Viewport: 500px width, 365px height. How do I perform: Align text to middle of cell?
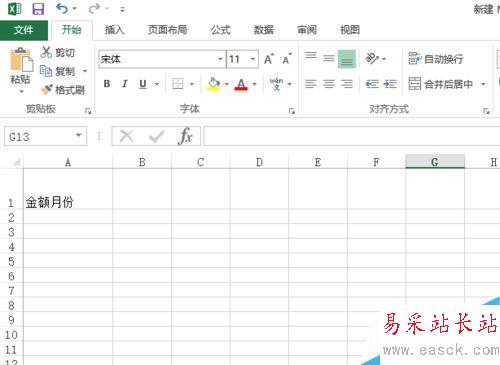329,59
